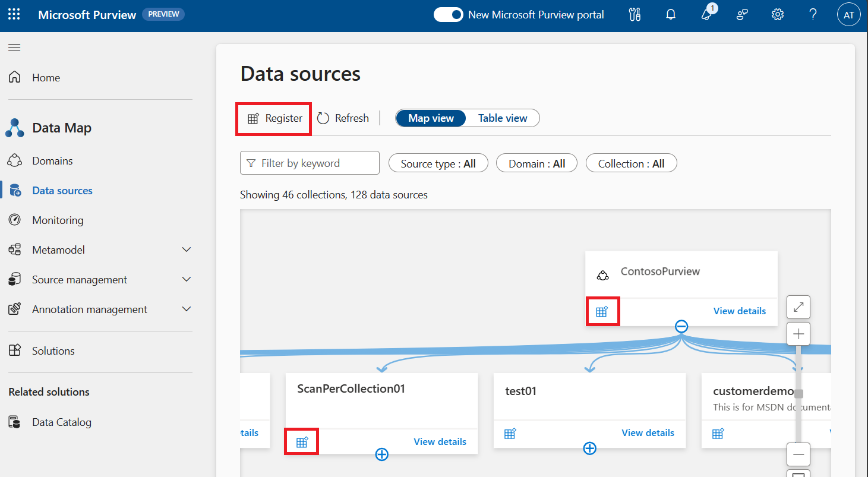Click the Register button
Image resolution: width=868 pixels, height=477 pixels.
(274, 118)
